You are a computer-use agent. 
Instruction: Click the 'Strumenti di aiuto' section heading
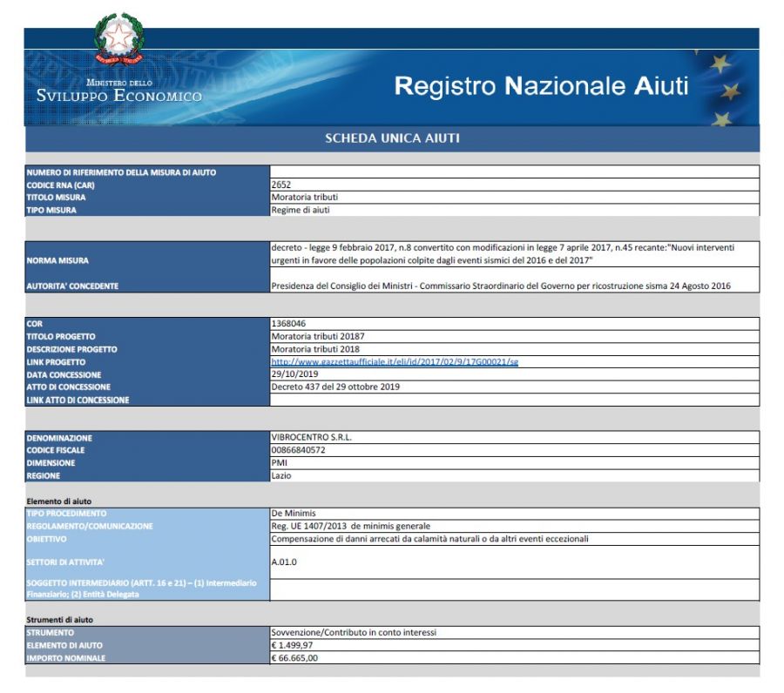pos(60,620)
